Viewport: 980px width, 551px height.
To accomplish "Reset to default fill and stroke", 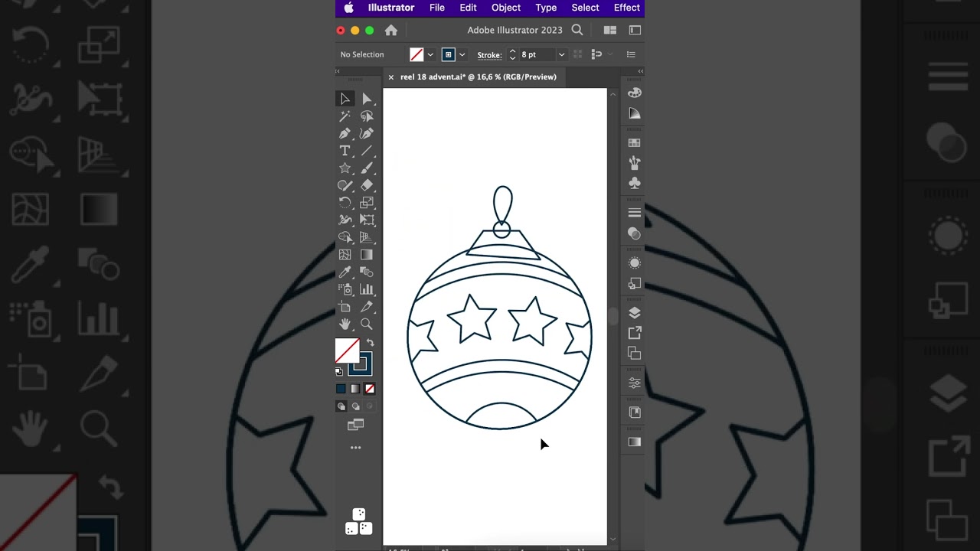I will tap(339, 371).
